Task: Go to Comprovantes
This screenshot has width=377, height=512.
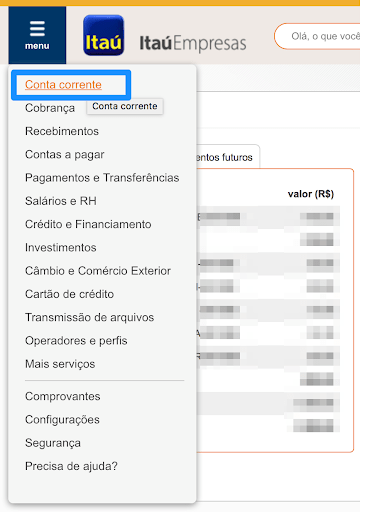Action: 63,396
